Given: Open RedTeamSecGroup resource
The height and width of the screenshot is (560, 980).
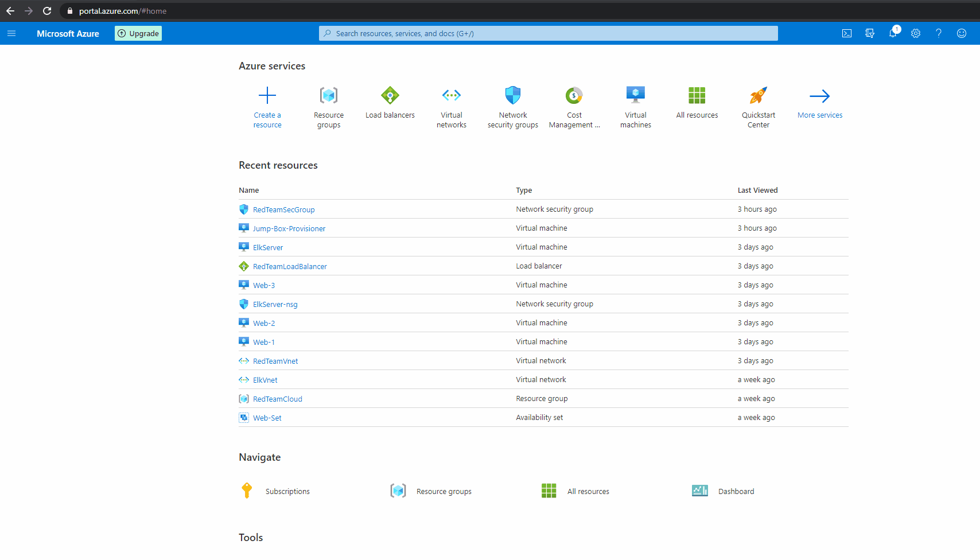Looking at the screenshot, I should click(x=283, y=209).
